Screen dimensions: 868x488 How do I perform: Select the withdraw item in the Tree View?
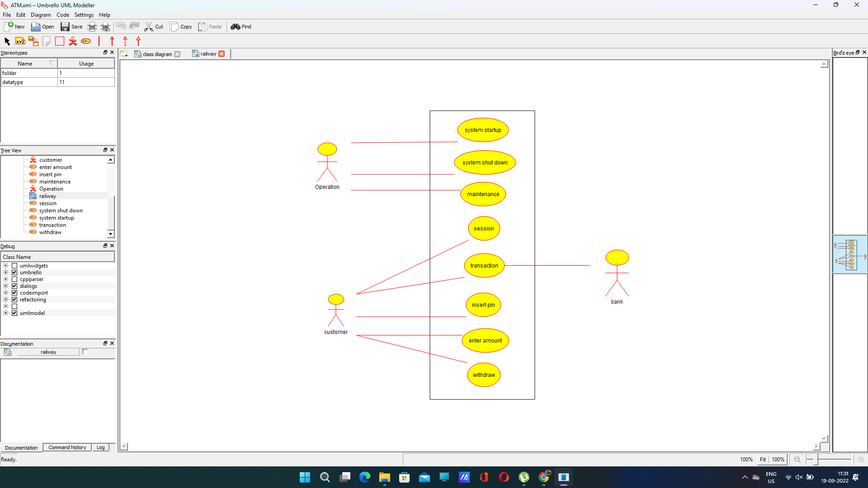[x=50, y=232]
